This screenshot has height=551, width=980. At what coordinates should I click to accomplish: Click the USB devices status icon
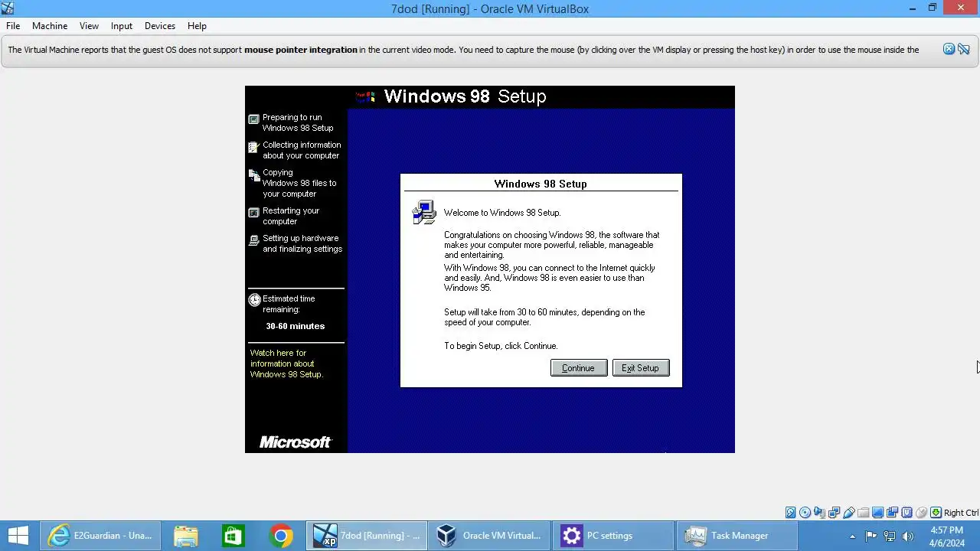click(848, 513)
